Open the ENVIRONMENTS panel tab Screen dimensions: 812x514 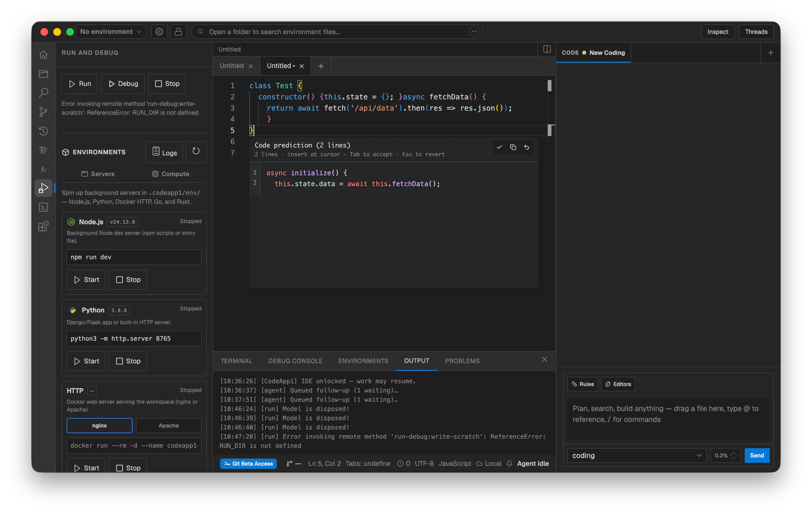click(363, 361)
